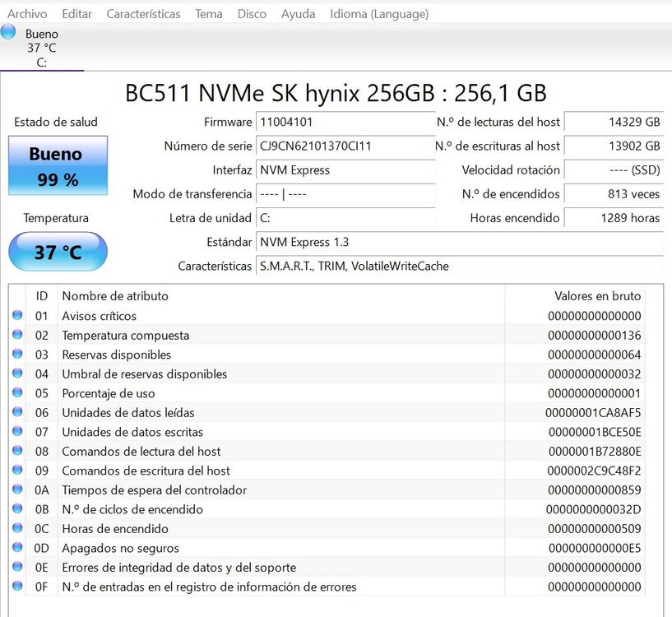Click power-on count value 813 veces

coord(614,194)
